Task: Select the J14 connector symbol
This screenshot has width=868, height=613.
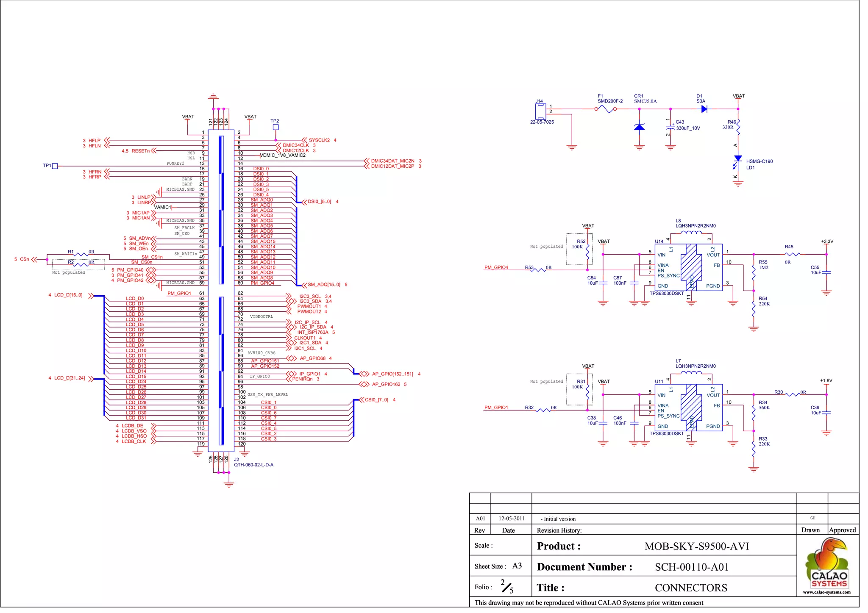Action: point(540,111)
